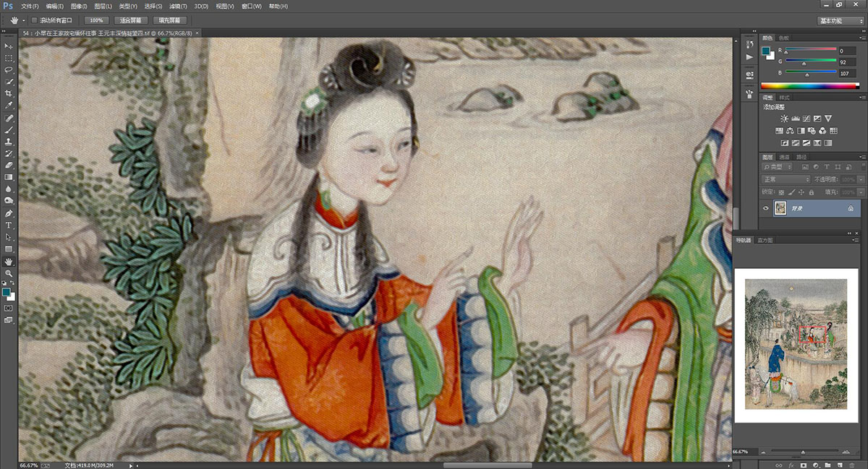The height and width of the screenshot is (469, 868).
Task: Select the Eraser tool
Action: 9,165
